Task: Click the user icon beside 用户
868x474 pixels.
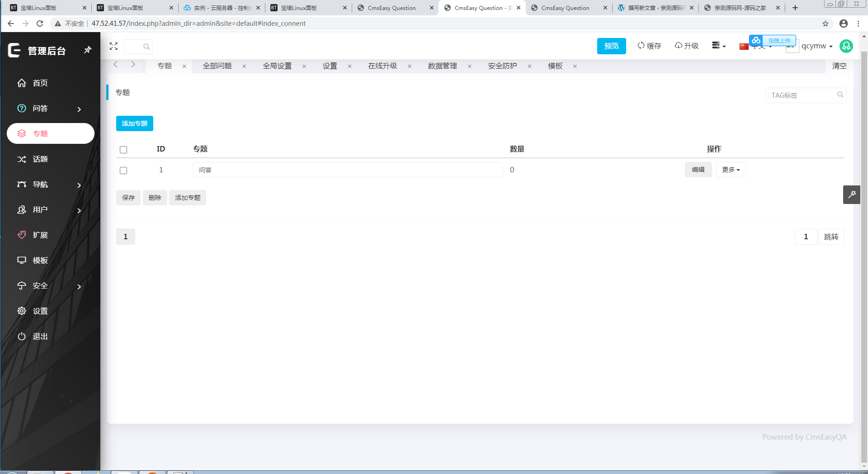Action: coord(22,209)
